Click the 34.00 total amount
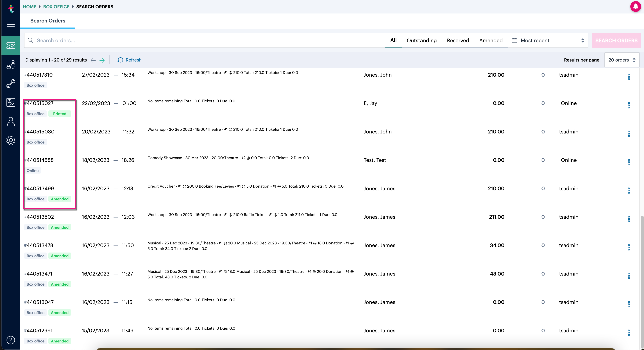This screenshot has height=350, width=644. (497, 245)
